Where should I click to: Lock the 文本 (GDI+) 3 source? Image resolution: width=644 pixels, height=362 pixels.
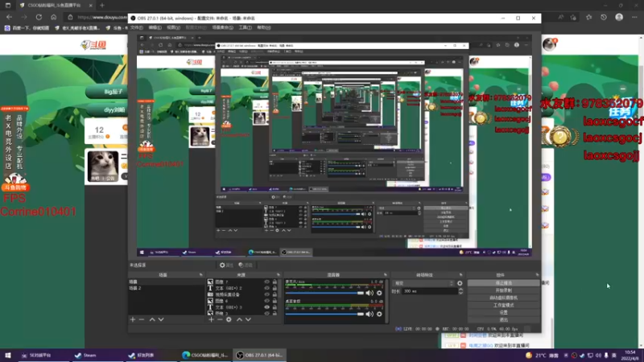coord(275,307)
